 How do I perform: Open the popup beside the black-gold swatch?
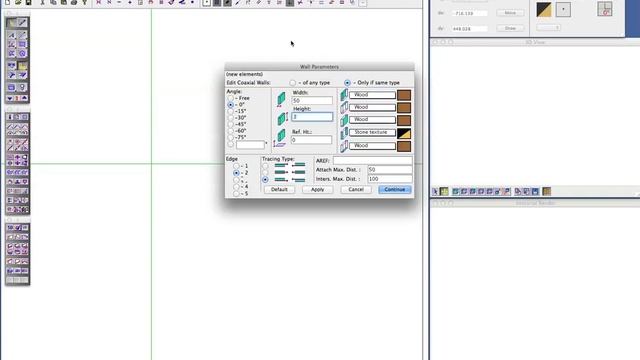563,9
